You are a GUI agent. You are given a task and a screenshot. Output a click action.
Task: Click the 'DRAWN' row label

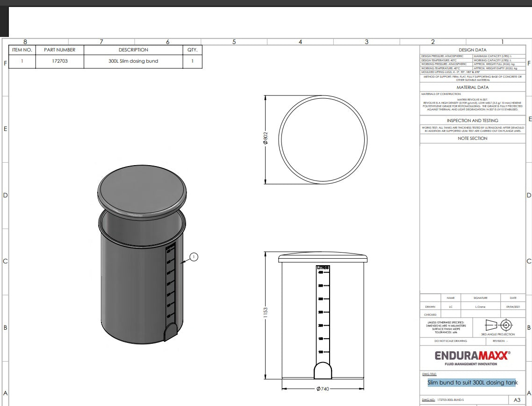pyautogui.click(x=430, y=307)
